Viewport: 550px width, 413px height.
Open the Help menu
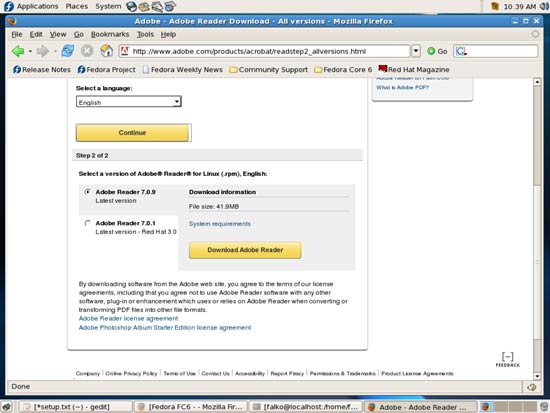(168, 34)
